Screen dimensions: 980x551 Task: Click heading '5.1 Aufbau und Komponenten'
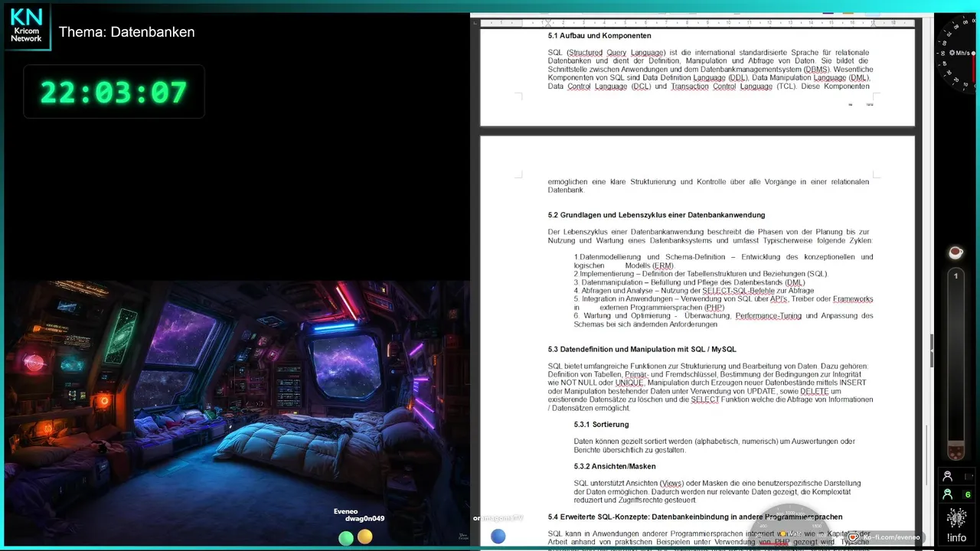click(599, 36)
